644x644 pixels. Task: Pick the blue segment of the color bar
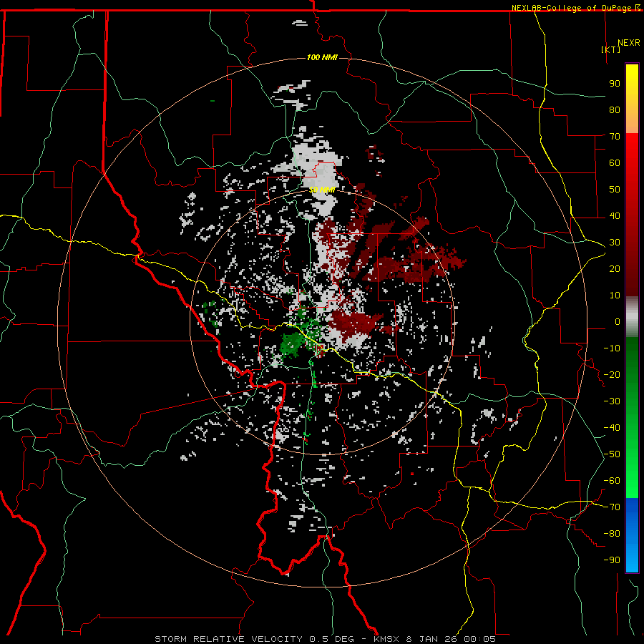tap(632, 535)
